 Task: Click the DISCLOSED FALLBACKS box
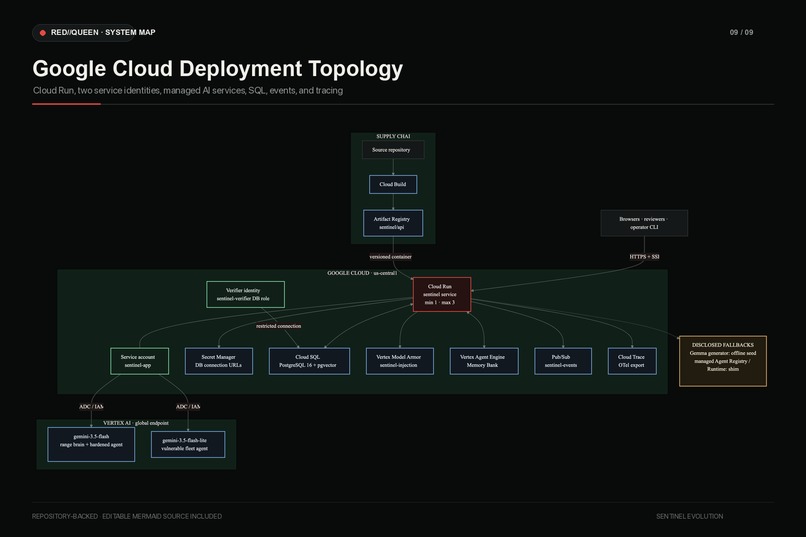point(723,361)
